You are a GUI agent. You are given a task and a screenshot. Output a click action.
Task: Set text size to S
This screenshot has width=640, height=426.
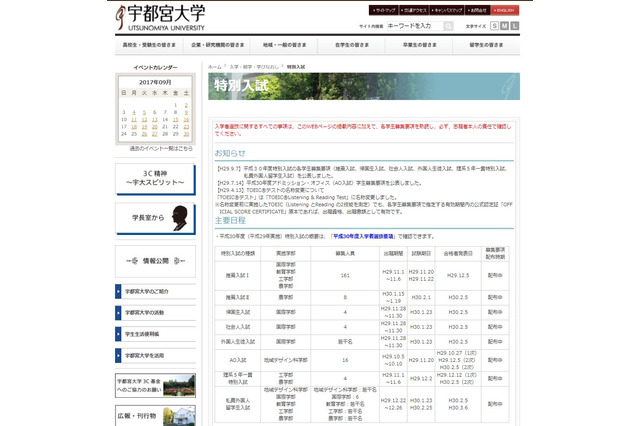coord(494,26)
